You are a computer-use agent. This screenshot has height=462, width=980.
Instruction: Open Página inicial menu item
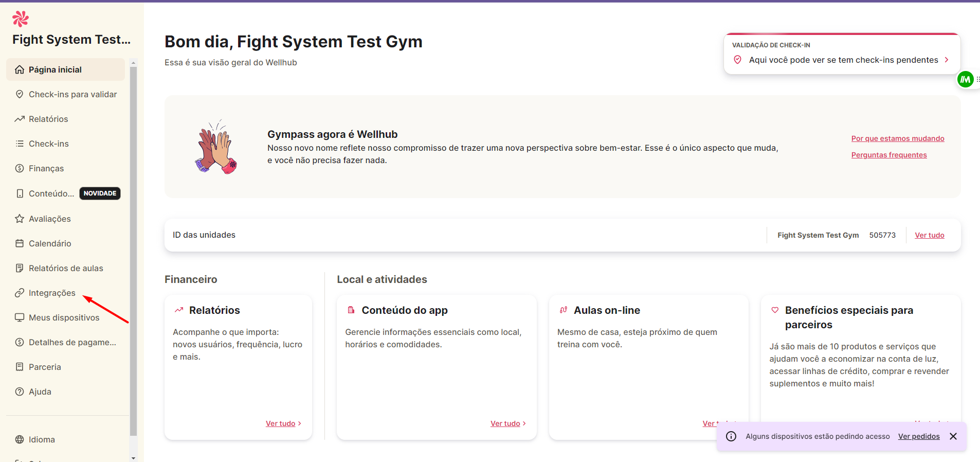[x=65, y=69]
